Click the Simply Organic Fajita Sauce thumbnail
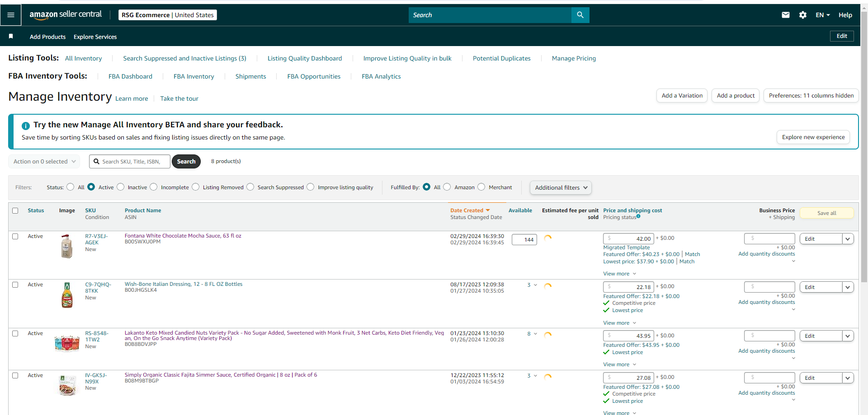Viewport: 868px width, 415px height. pyautogui.click(x=67, y=385)
